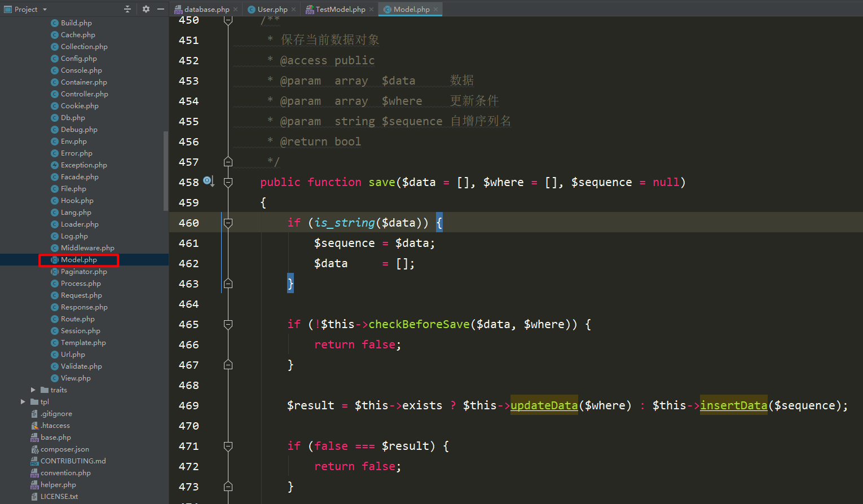Click line number 469 in the gutter

coord(188,405)
